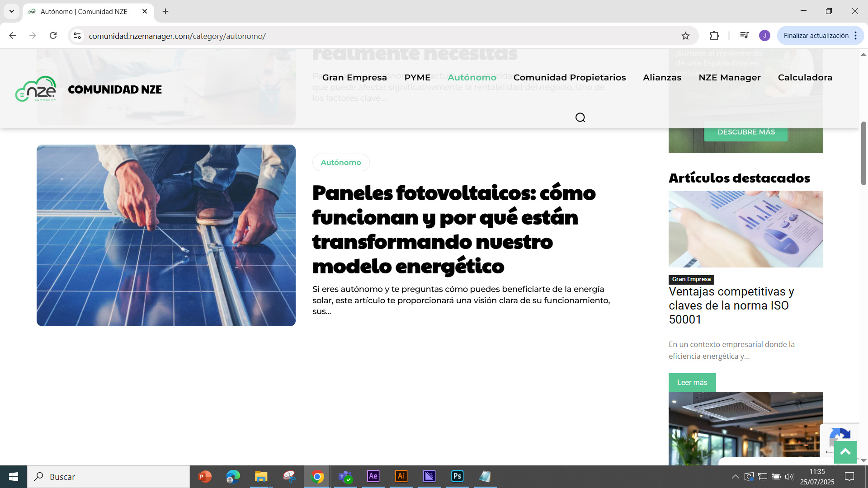
Task: Click the Autónomo category tag above article
Action: tap(341, 162)
